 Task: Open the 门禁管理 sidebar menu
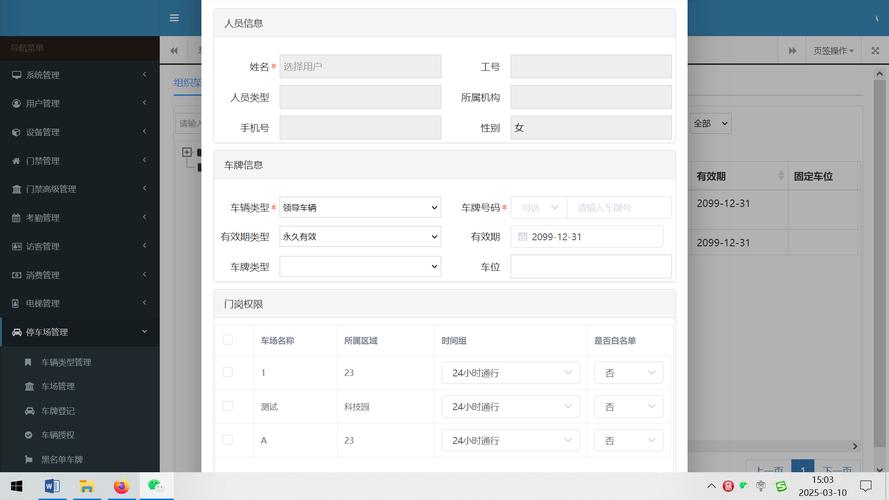pos(79,160)
